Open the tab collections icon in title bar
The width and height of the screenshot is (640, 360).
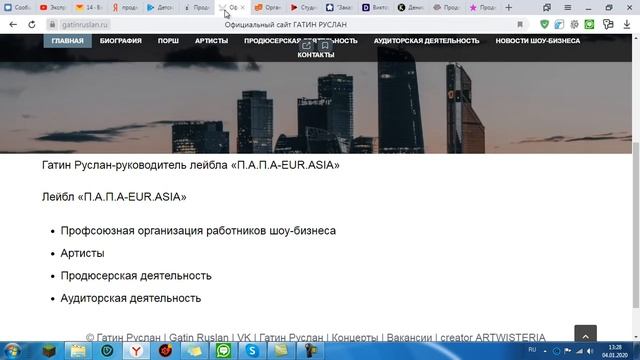pyautogui.click(x=547, y=7)
